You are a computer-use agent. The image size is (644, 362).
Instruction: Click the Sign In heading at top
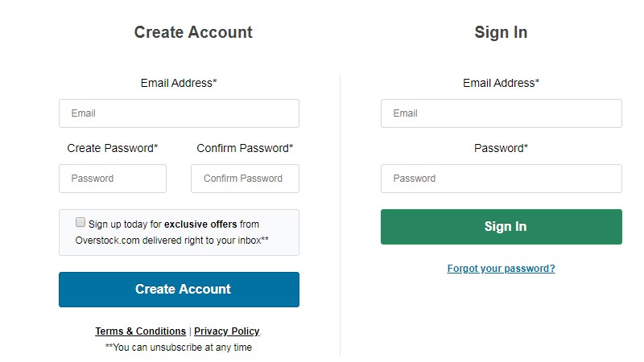[501, 33]
